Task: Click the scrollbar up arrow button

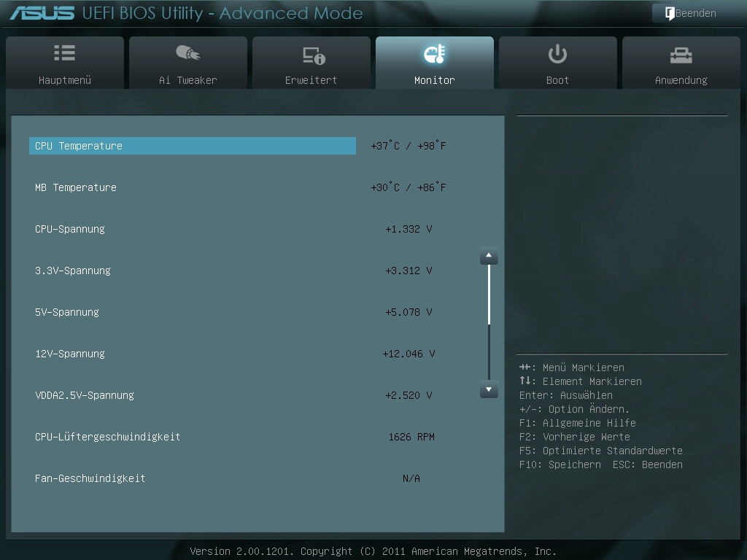Action: coord(489,256)
